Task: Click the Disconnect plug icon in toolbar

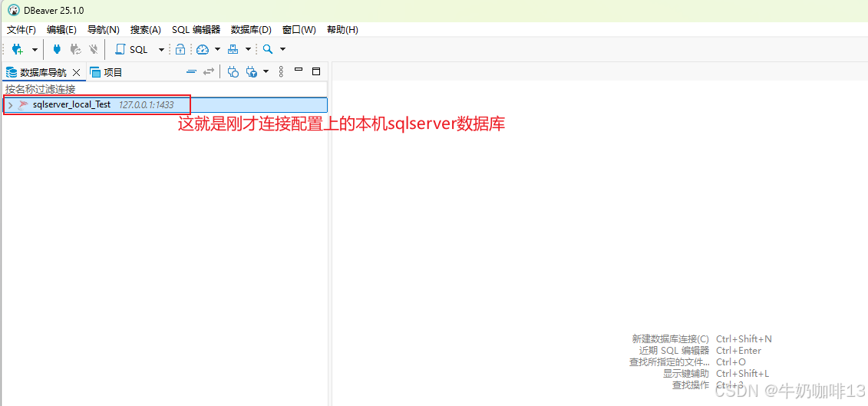Action: click(94, 49)
